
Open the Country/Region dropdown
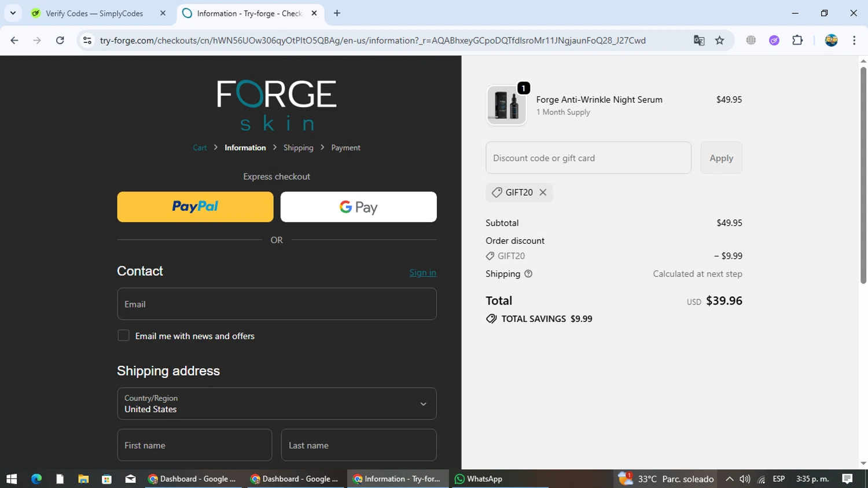(x=277, y=403)
